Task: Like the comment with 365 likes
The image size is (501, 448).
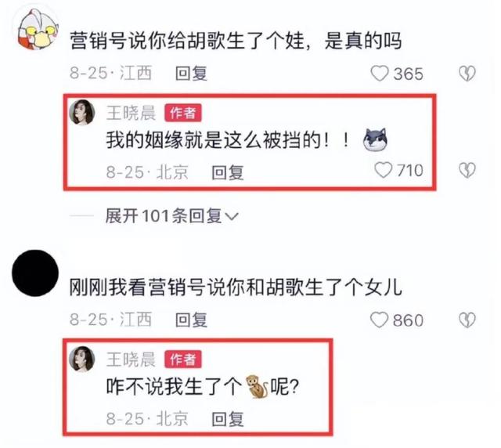Action: pos(380,74)
